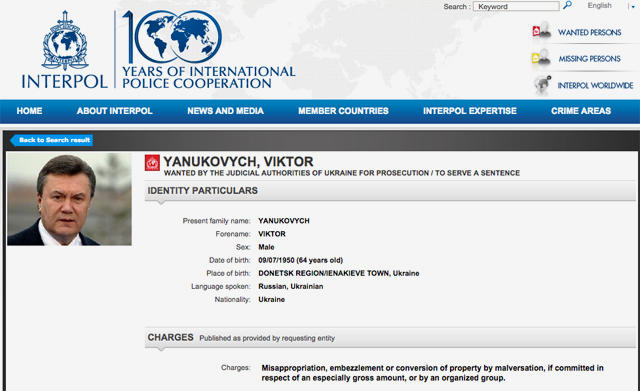The width and height of the screenshot is (640, 391).
Task: Click the Missing Persons yellow icon
Action: [x=541, y=58]
